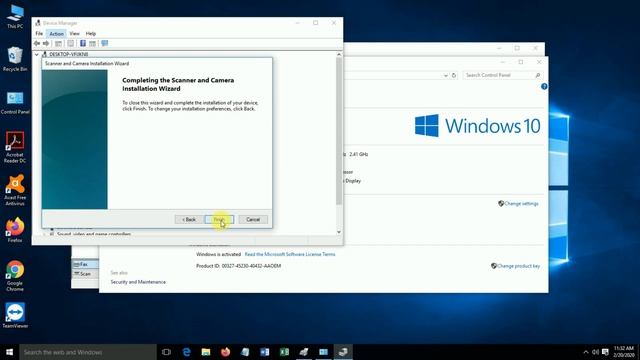This screenshot has width=640, height=360.
Task: Click the scan for hardware changes monitor icon
Action: (105, 43)
